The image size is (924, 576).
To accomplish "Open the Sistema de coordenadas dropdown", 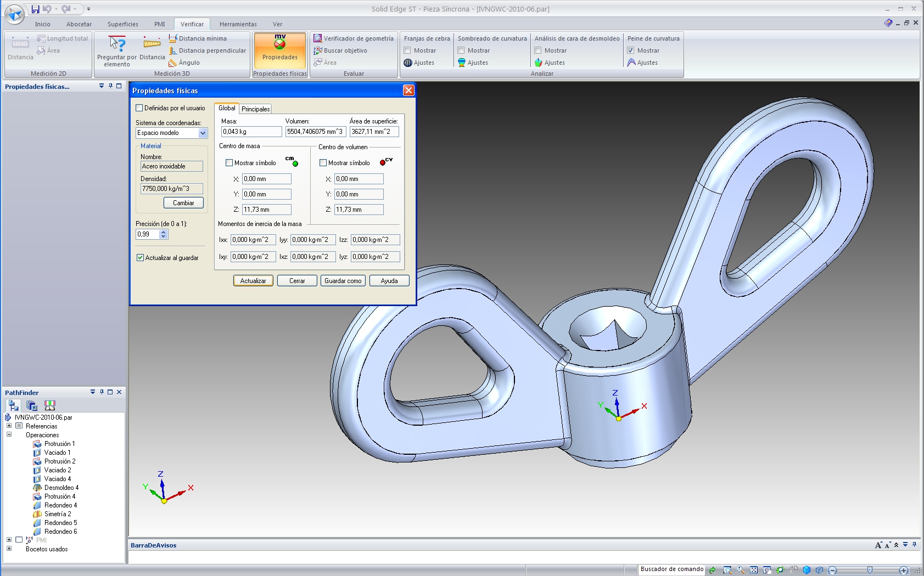I will click(203, 133).
